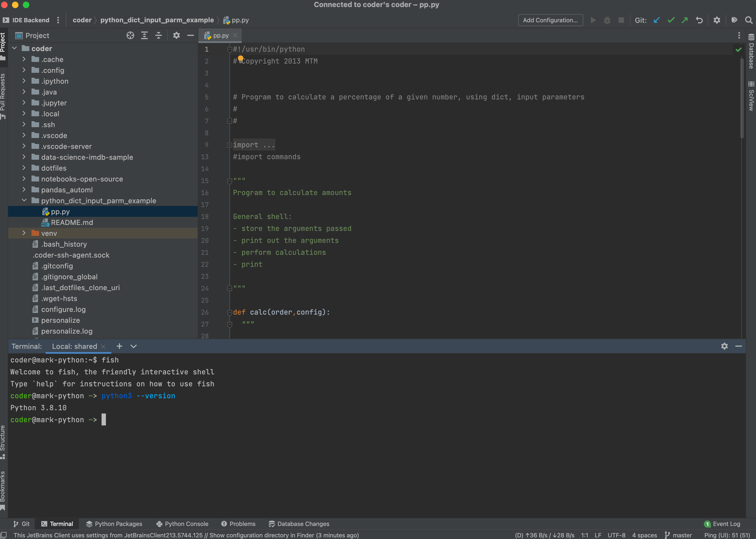
Task: Expand the dotfiles folder in sidebar
Action: 23,167
